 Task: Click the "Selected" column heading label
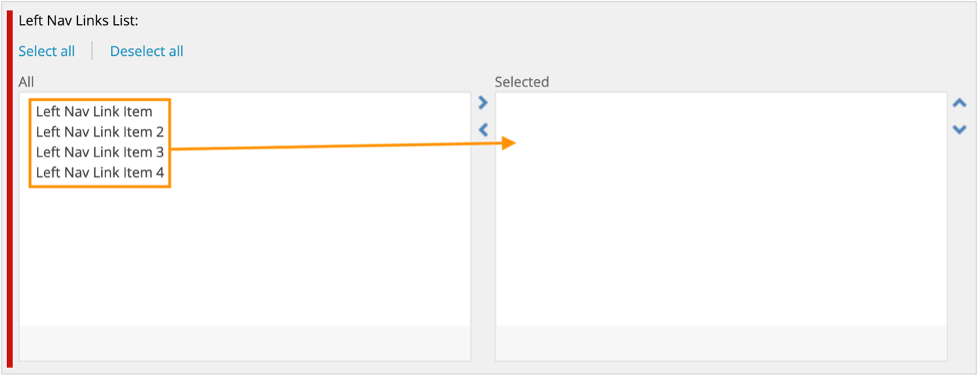522,82
